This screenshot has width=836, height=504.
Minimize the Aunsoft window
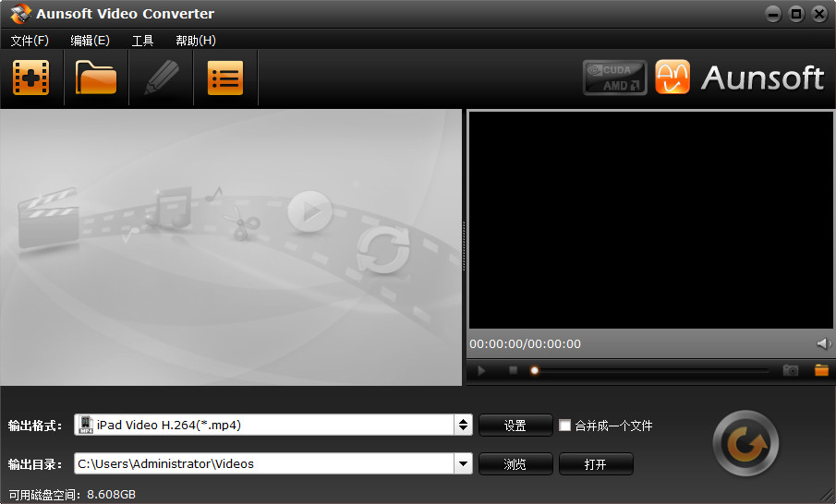click(773, 14)
